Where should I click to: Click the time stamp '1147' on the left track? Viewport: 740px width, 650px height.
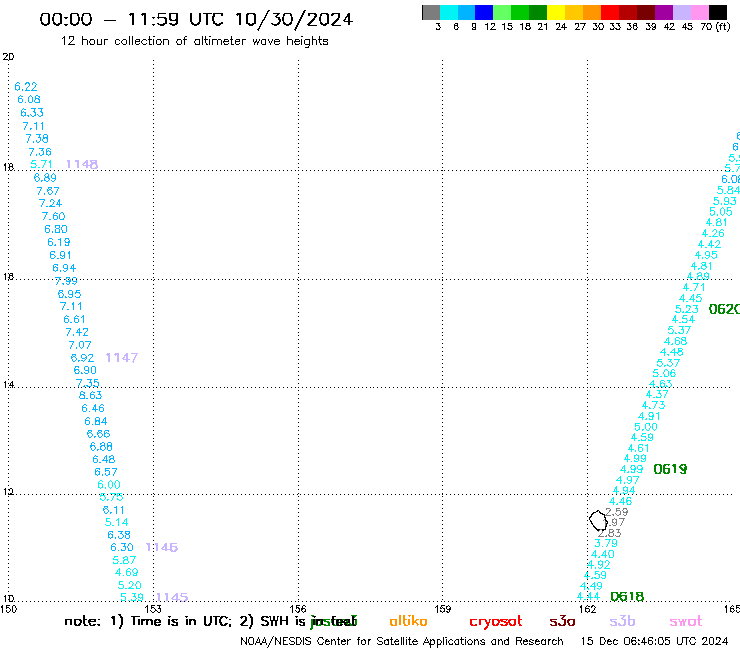point(122,358)
